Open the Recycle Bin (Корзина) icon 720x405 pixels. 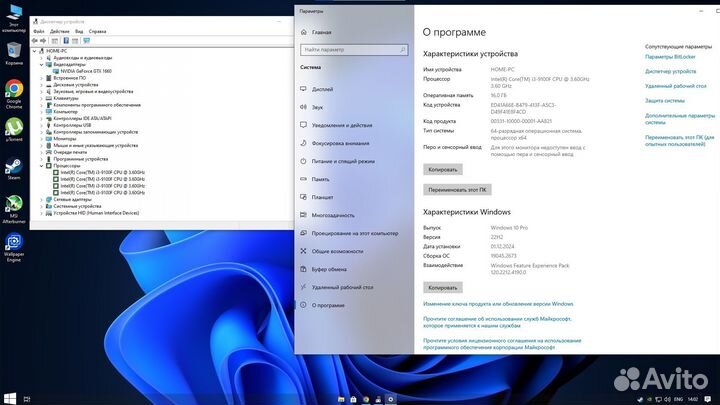point(14,53)
